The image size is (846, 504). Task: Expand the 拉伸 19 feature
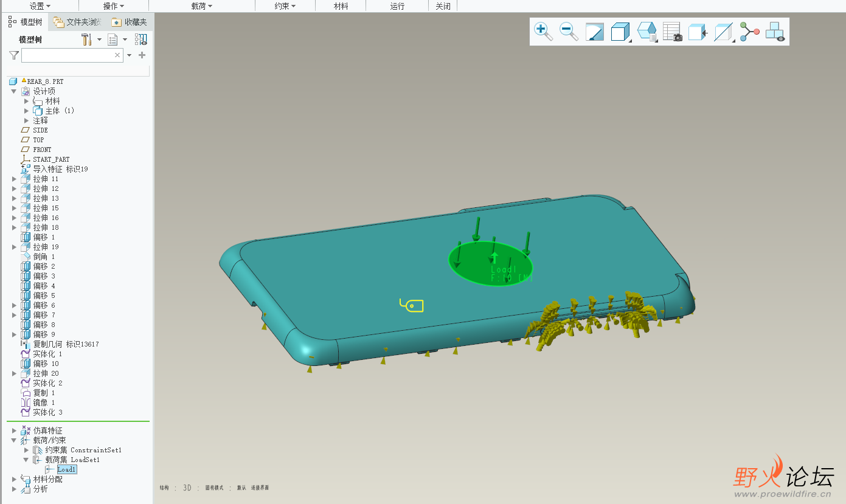[14, 247]
